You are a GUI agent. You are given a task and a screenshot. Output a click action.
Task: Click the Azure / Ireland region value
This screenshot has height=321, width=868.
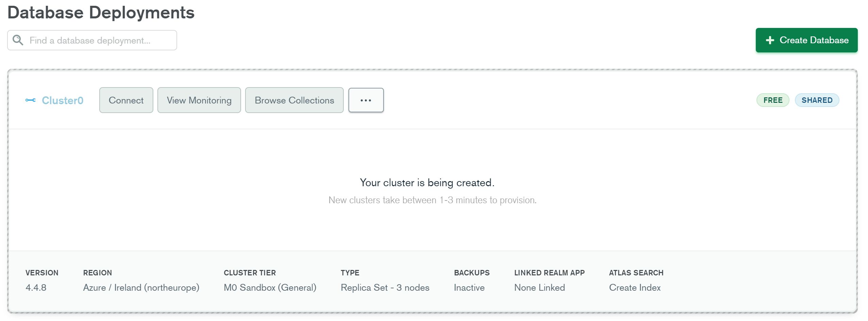point(141,288)
